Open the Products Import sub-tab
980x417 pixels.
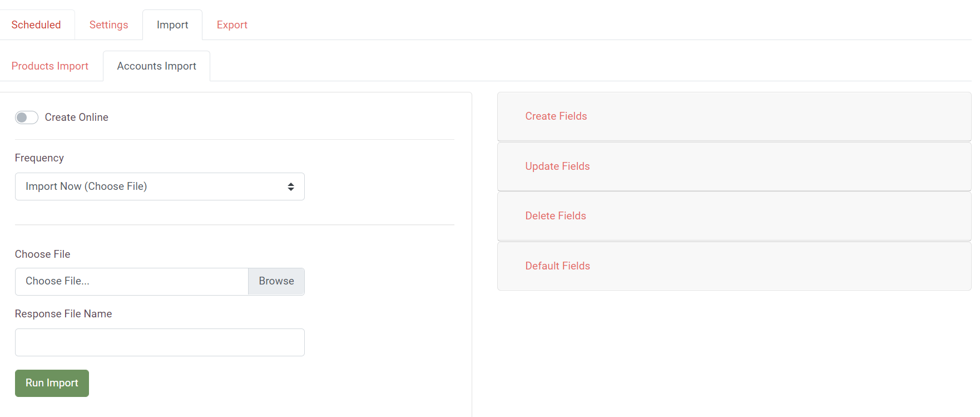tap(50, 66)
